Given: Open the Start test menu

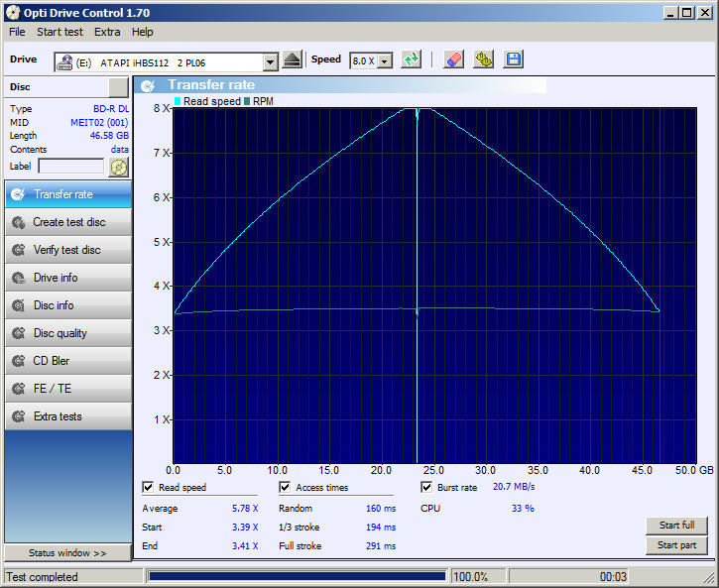Looking at the screenshot, I should pos(60,32).
